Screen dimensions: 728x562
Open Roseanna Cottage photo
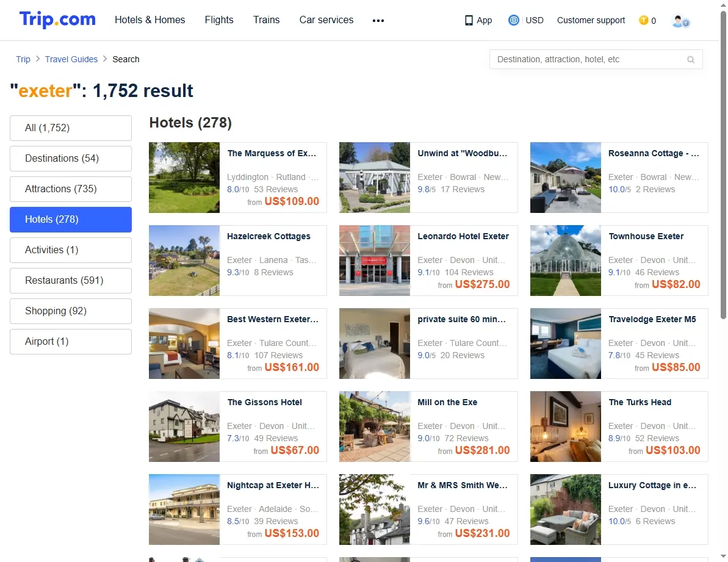565,178
